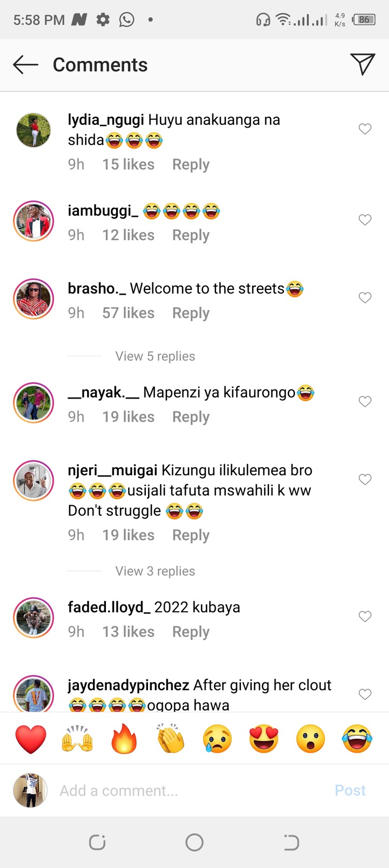Insert the clapping hands quick emoji
Screen dimensions: 389x868
pos(171,739)
